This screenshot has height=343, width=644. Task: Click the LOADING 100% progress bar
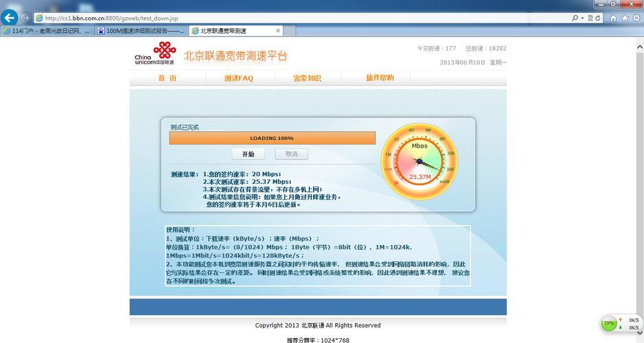(273, 139)
